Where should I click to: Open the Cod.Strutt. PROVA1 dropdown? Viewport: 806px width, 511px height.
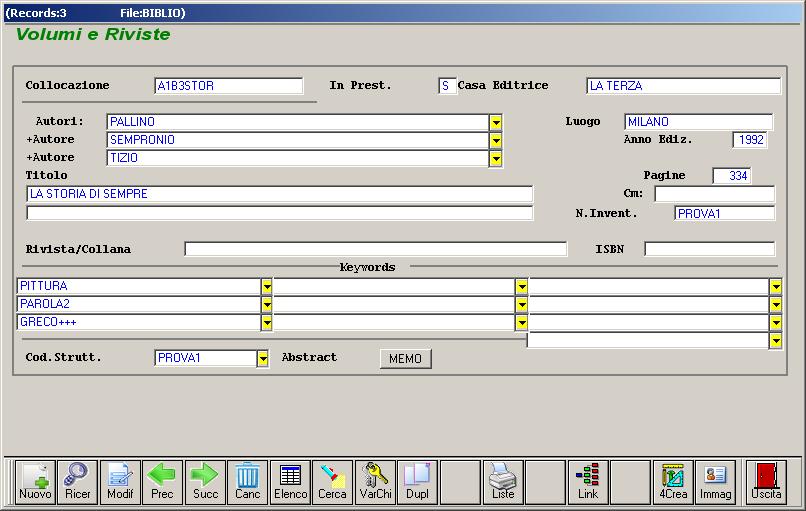click(x=263, y=358)
